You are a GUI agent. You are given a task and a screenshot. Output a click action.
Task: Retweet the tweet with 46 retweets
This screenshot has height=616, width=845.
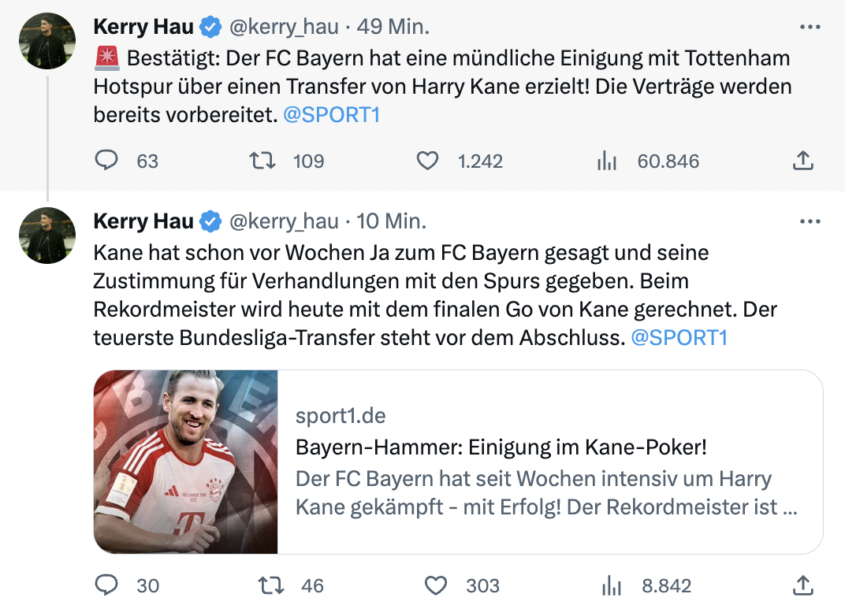[272, 585]
